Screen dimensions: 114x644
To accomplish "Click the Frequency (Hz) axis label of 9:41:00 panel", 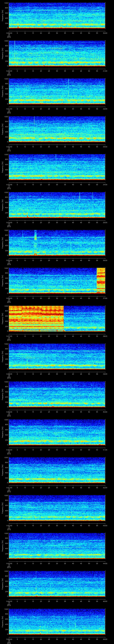I will click(x=3, y=470).
